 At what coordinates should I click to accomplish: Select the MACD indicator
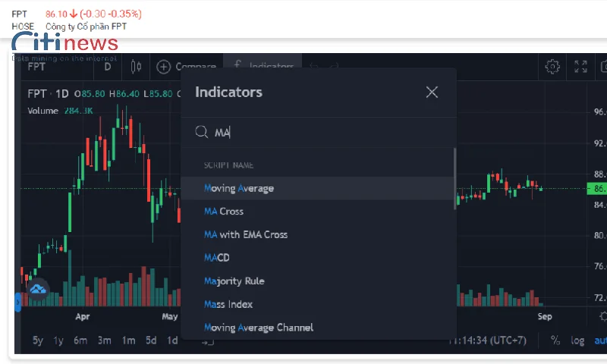coord(317,258)
